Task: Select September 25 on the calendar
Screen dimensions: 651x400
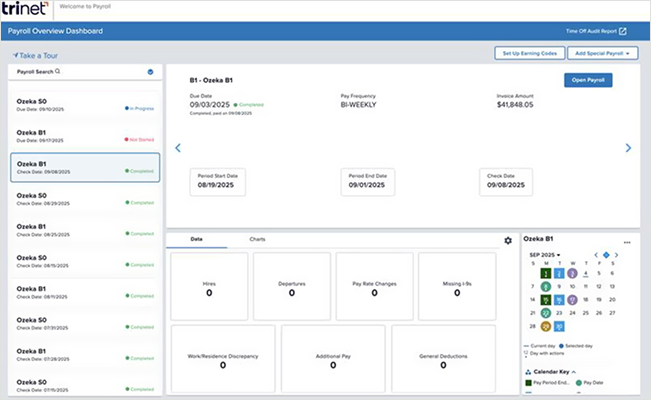Action: coord(586,313)
